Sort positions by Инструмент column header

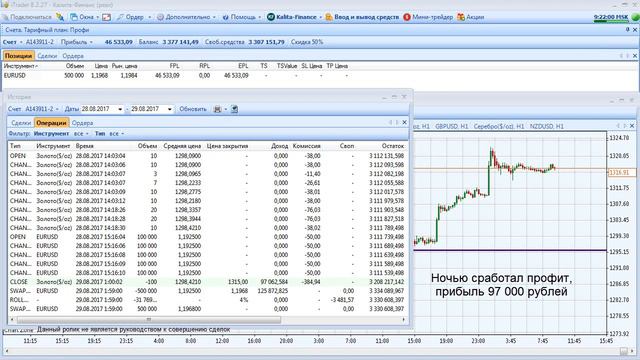coord(20,66)
